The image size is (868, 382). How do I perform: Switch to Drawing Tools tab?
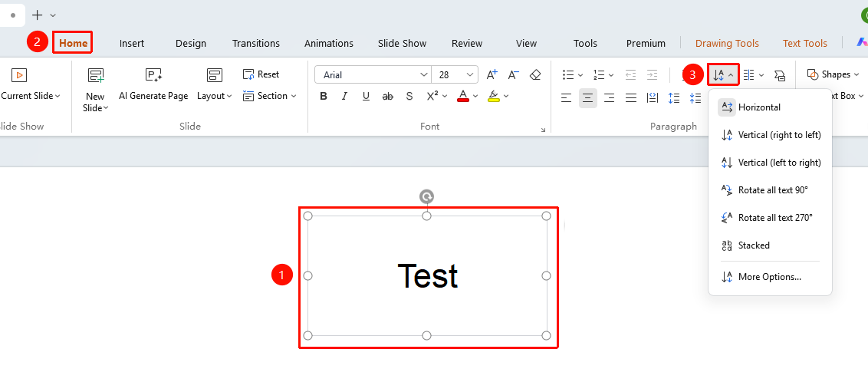pyautogui.click(x=727, y=43)
